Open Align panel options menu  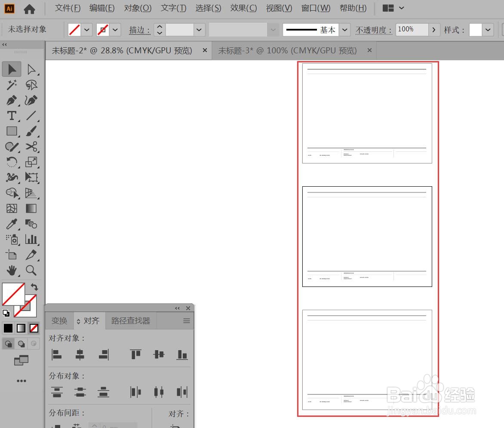[x=187, y=320]
